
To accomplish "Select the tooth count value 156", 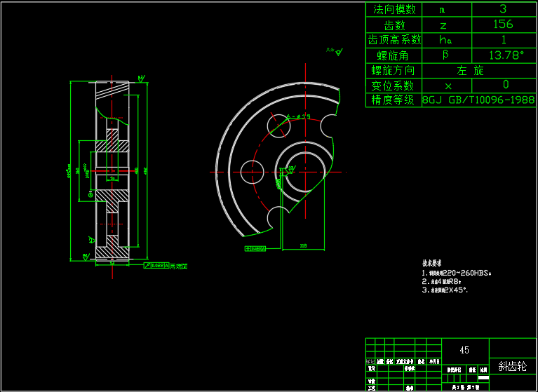I will pos(502,24).
